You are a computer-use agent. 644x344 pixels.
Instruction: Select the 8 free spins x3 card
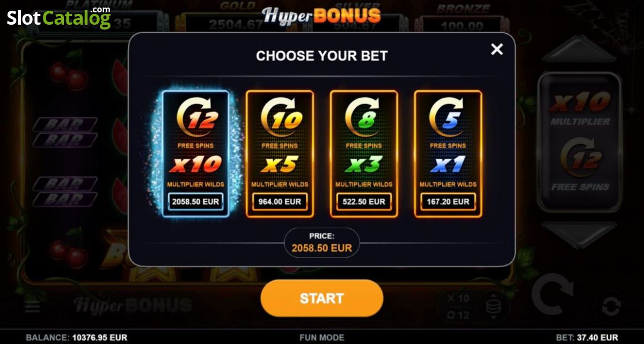[x=364, y=153]
